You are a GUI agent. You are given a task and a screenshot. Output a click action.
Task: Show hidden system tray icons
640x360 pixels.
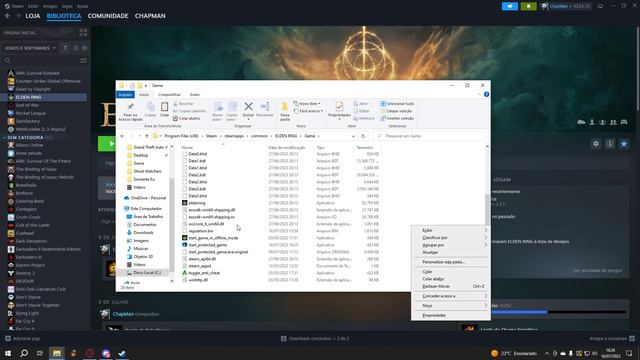[547, 353]
